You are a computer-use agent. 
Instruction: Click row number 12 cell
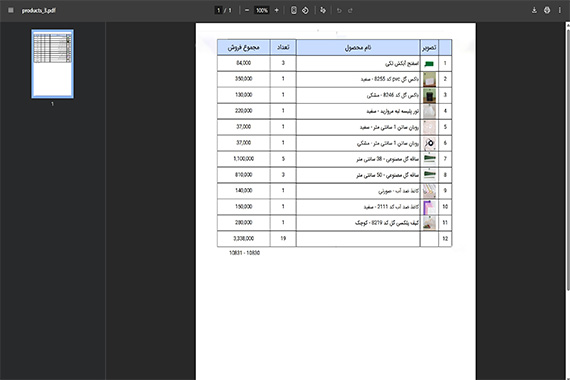(x=445, y=239)
